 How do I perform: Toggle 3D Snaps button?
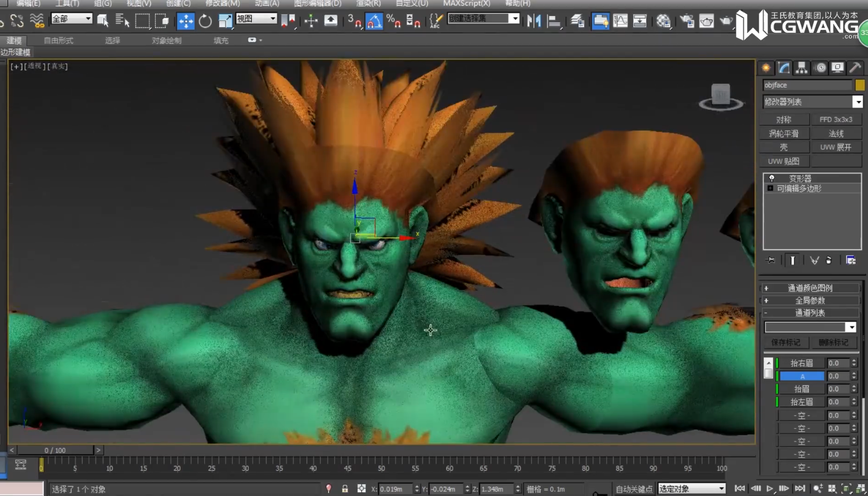tap(354, 21)
